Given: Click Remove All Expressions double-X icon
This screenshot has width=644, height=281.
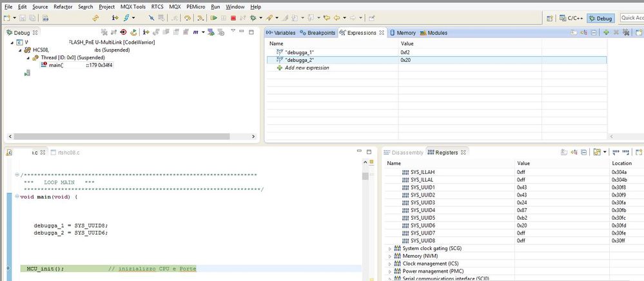Looking at the screenshot, I should (626, 32).
